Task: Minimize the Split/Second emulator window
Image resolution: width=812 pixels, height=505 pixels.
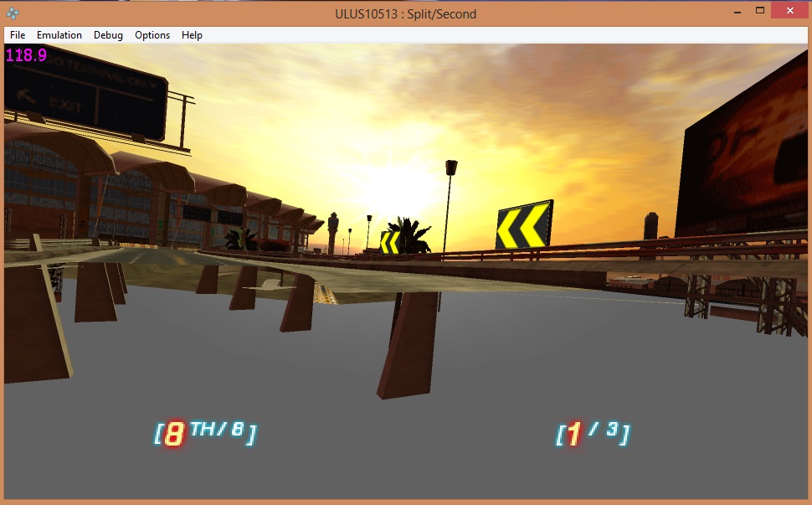Action: point(737,12)
